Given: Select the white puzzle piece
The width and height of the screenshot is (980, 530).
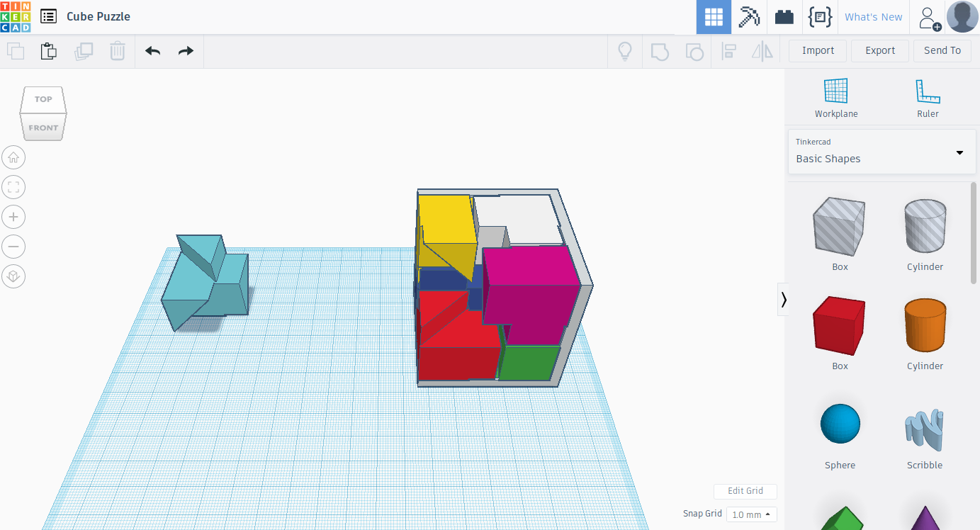Looking at the screenshot, I should 521,220.
